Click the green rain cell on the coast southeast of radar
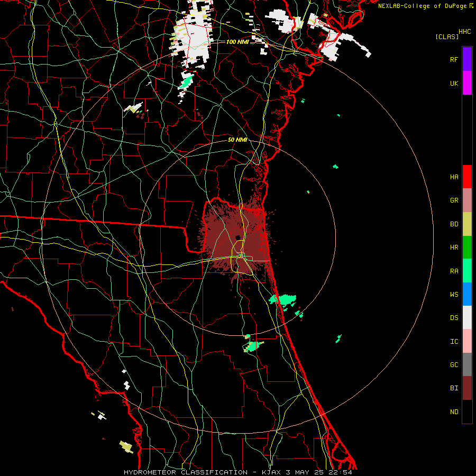The width and height of the screenshot is (476, 476). pos(283,300)
